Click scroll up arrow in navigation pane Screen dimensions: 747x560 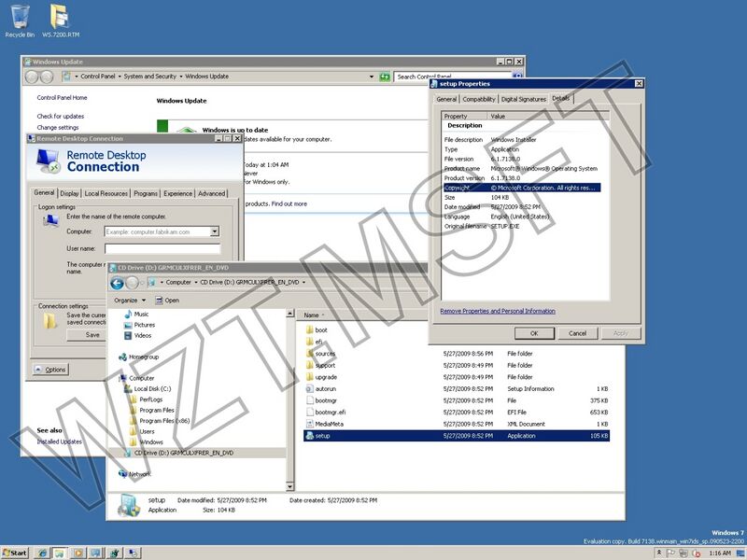point(289,314)
